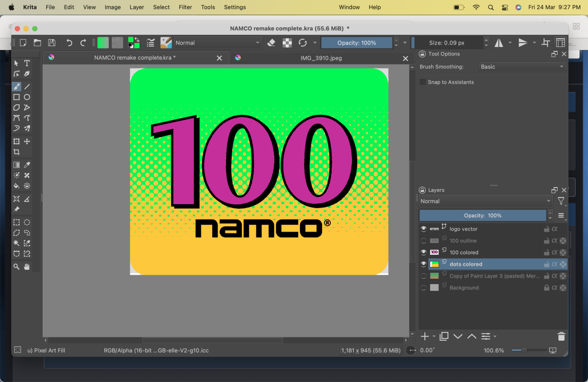Close the IMG_3910.jpeg tab

[x=405, y=58]
